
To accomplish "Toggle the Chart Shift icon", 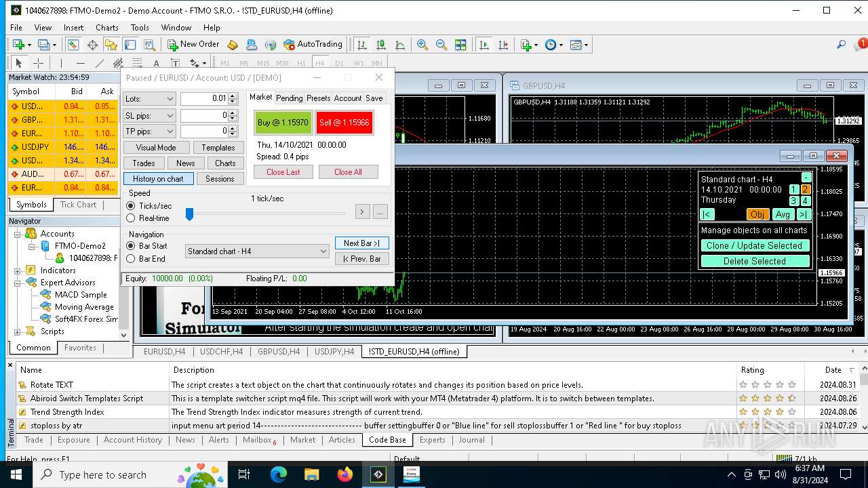I will tap(503, 45).
